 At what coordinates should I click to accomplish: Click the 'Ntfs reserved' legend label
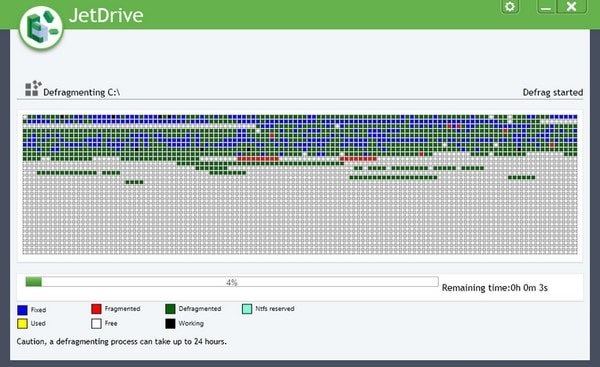pos(275,309)
